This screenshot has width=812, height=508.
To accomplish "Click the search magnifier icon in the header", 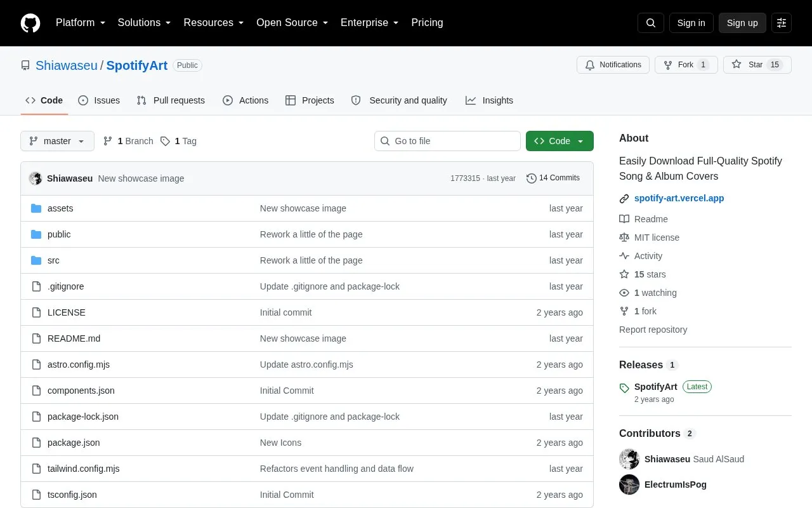I will pos(651,23).
